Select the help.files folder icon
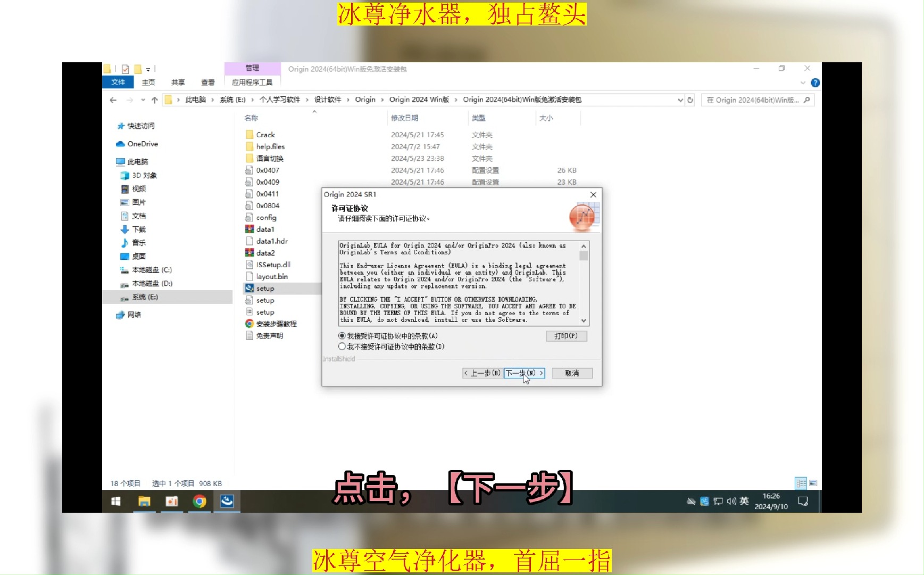Image resolution: width=924 pixels, height=575 pixels. pos(249,146)
